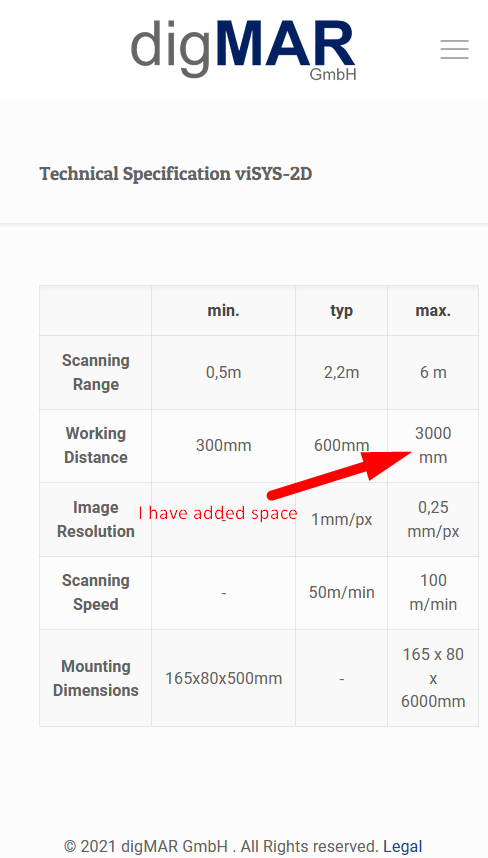
Task: Select the Scanning Speed row label
Action: [x=96, y=593]
